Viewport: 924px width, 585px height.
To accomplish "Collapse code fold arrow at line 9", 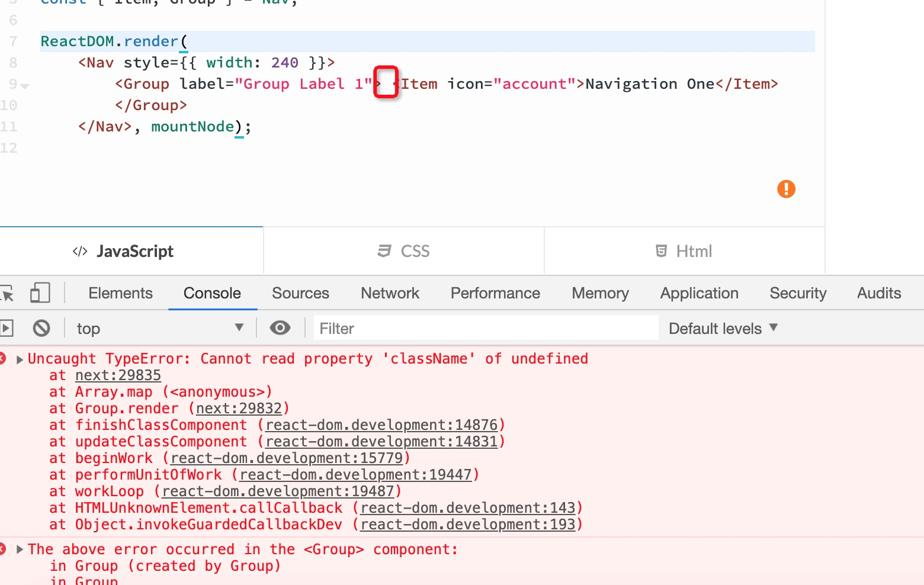I will 25,86.
